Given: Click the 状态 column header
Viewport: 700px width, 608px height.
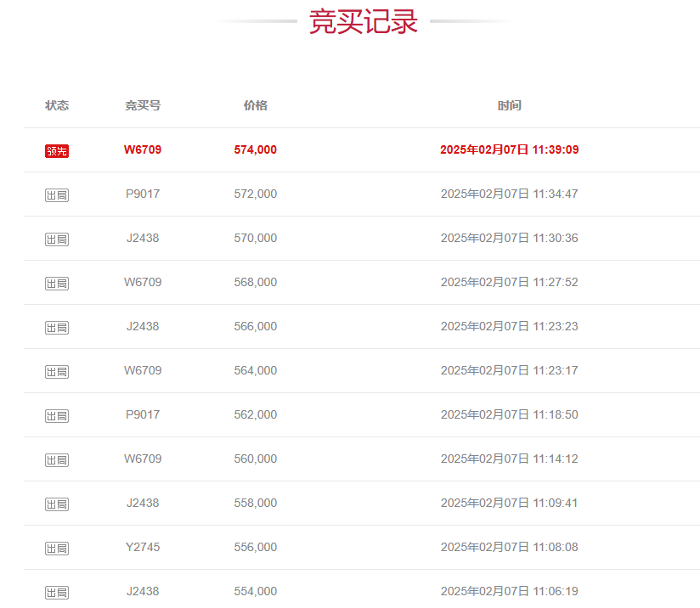Looking at the screenshot, I should [x=57, y=105].
